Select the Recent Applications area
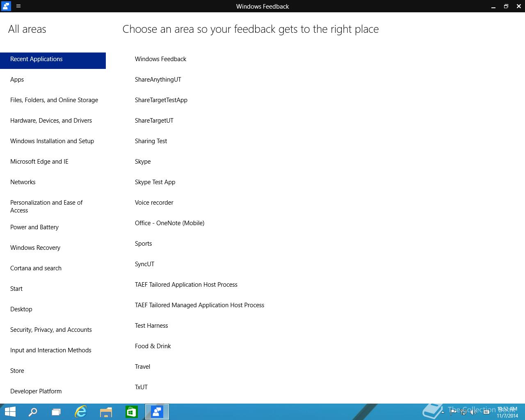Screen dimensions: 525x420 click(53, 60)
